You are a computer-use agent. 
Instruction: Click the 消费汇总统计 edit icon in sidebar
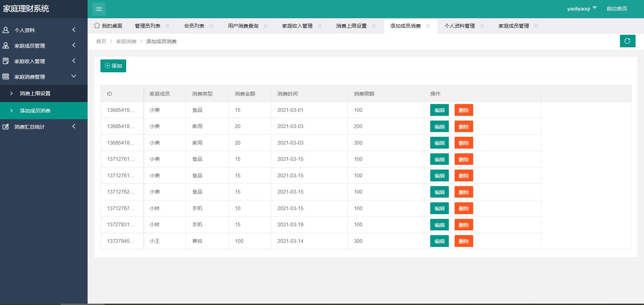coord(6,127)
